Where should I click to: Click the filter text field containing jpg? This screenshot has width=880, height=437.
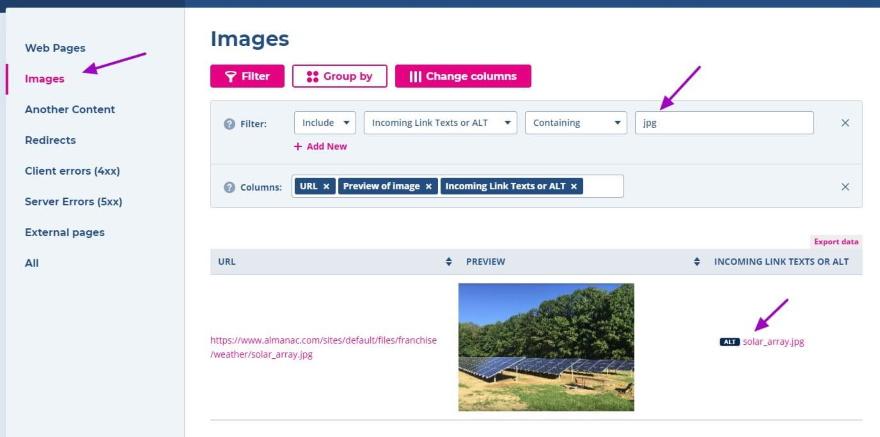724,123
